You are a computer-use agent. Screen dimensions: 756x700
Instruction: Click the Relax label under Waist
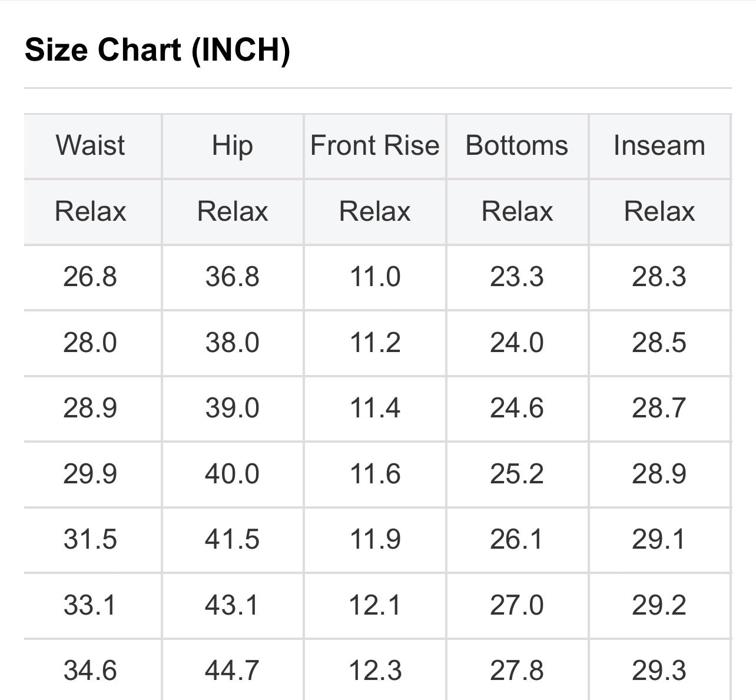90,211
